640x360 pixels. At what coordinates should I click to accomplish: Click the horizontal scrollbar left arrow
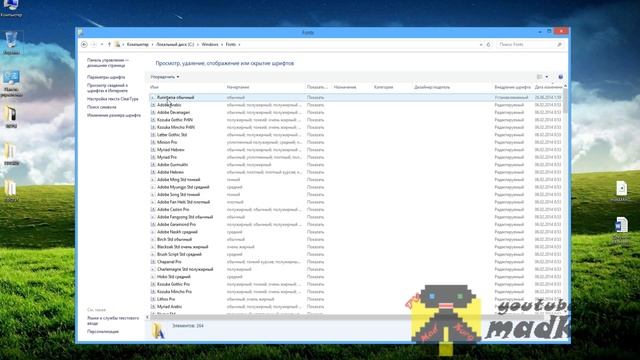pyautogui.click(x=148, y=317)
